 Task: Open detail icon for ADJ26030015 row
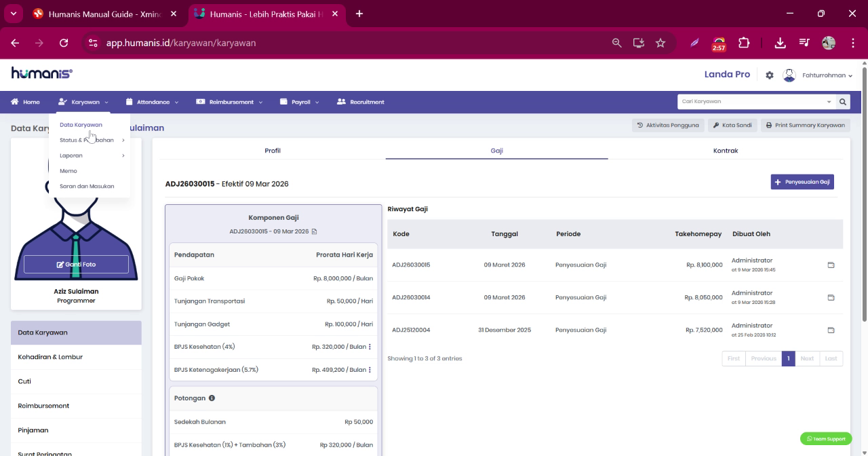click(831, 265)
